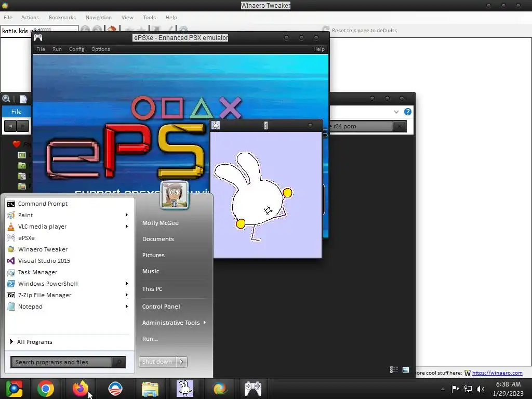Viewport: 532px width, 399px height.
Task: Click the user avatar picture atop Start menu
Action: point(175,195)
